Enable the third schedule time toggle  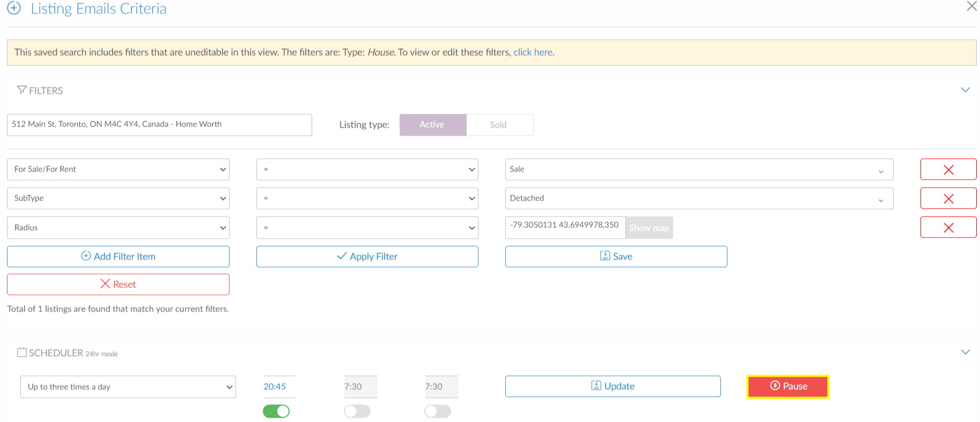(438, 411)
